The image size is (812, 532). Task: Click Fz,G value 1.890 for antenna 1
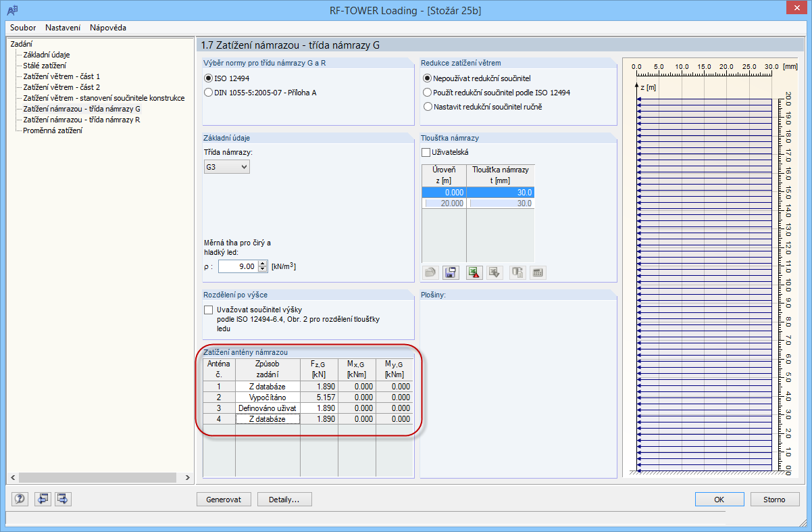[319, 387]
